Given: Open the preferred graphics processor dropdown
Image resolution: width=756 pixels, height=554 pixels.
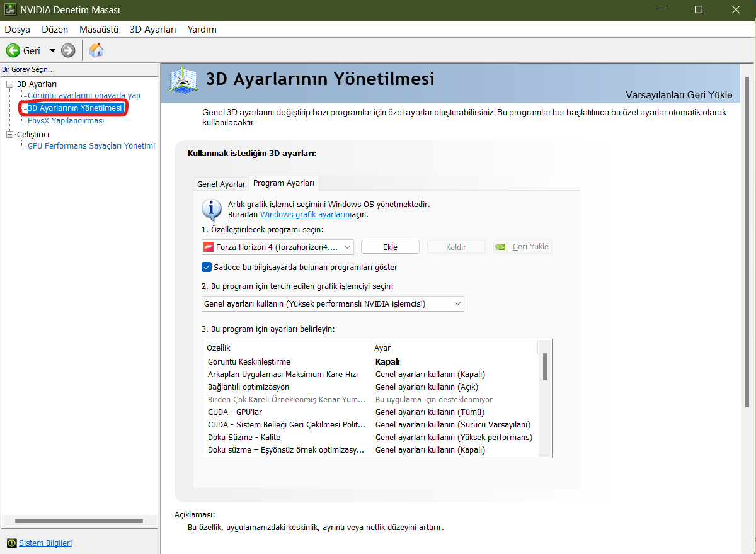Looking at the screenshot, I should 333,304.
